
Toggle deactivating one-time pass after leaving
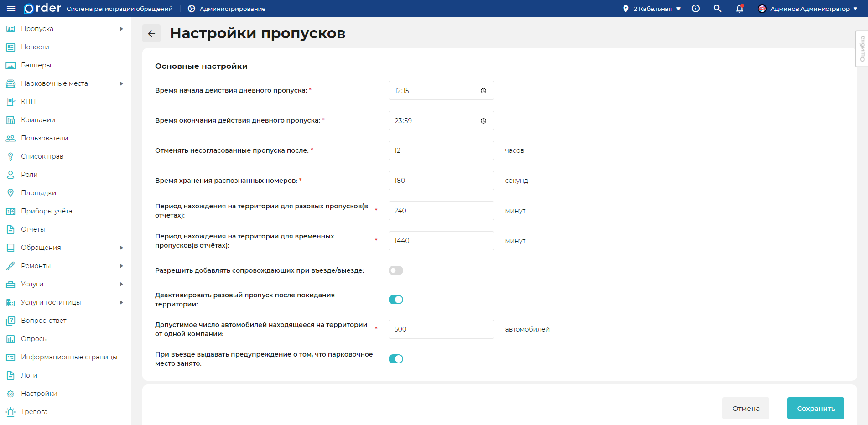click(395, 300)
